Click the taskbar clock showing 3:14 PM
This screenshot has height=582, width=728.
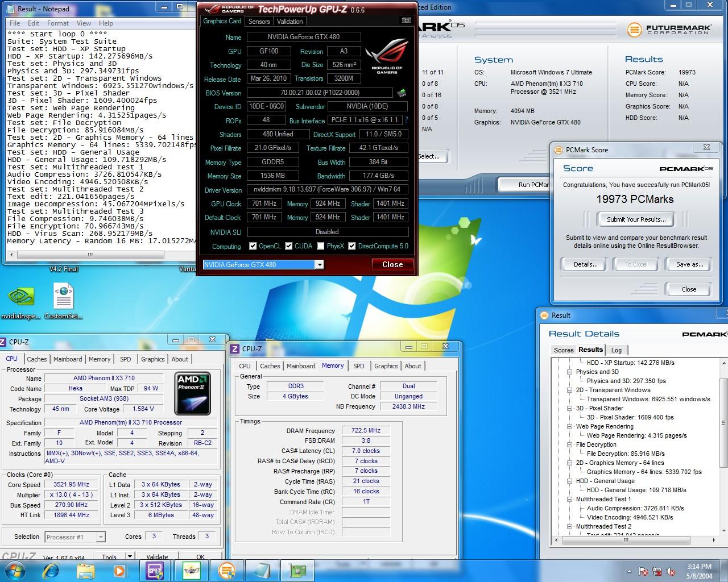pos(699,571)
